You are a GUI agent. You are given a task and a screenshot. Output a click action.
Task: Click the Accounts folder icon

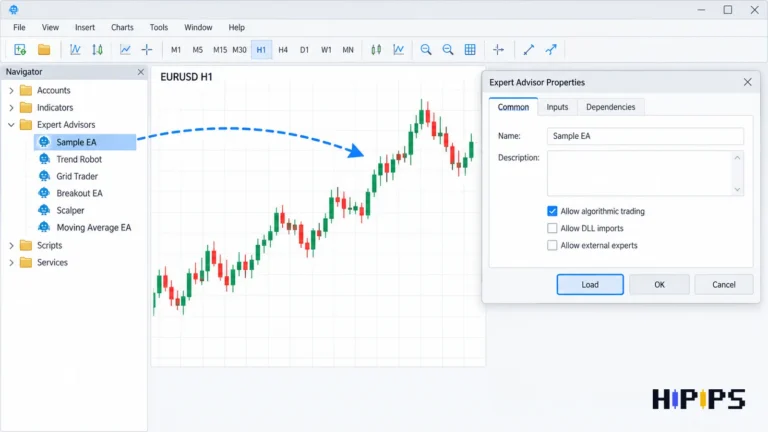tap(26, 90)
